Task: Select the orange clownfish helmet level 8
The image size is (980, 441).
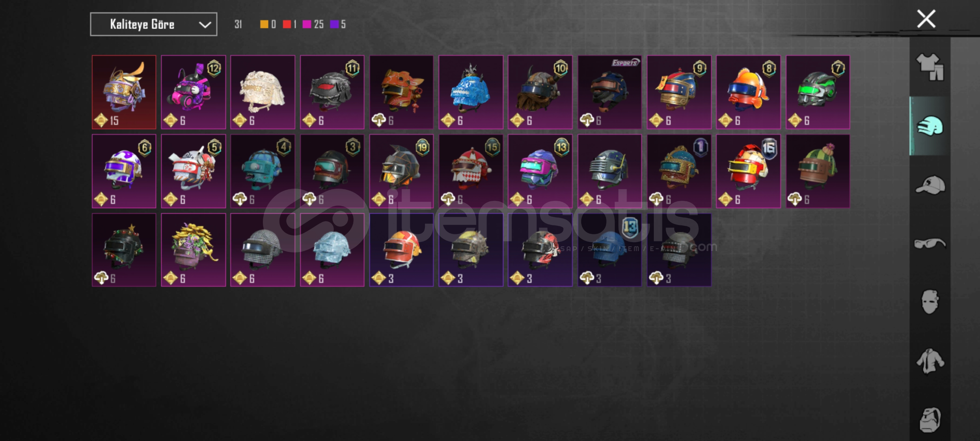Action: click(748, 92)
